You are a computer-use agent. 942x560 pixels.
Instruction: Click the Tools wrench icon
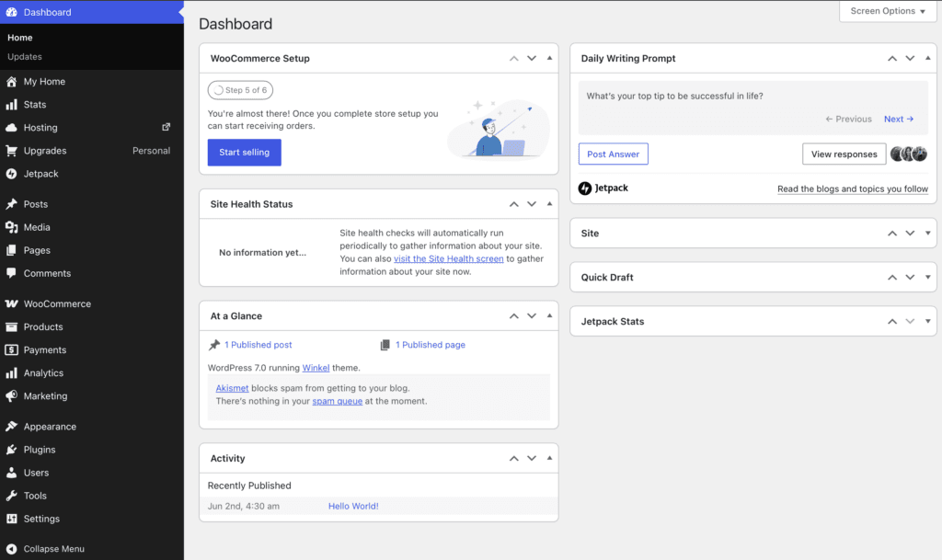point(11,496)
